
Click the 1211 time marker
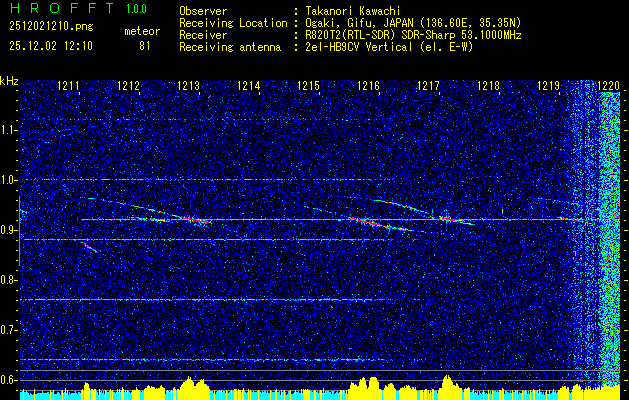tap(69, 85)
